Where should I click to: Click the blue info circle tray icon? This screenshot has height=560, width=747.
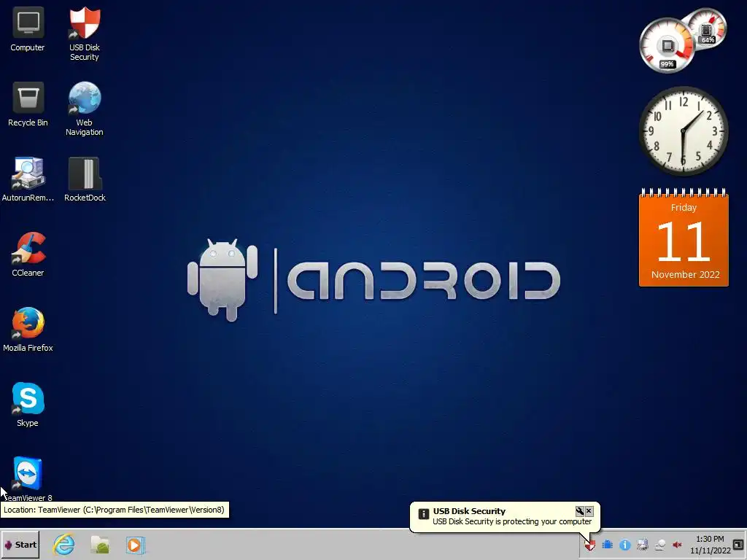pos(625,545)
